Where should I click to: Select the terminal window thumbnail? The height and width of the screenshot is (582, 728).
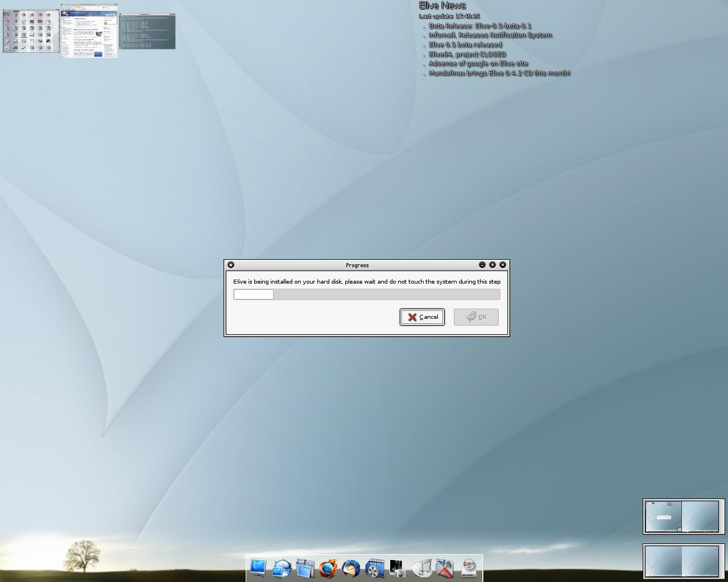coord(147,31)
